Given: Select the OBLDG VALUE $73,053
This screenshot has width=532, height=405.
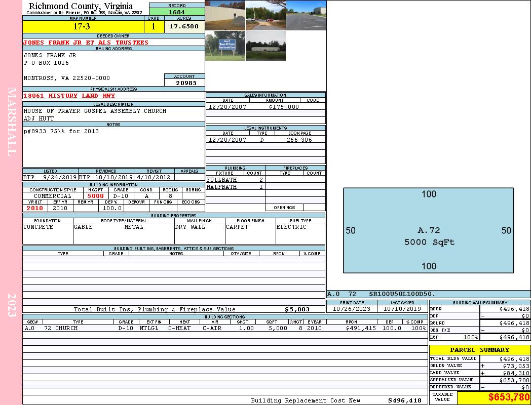Looking at the screenshot, I should click(x=516, y=366).
